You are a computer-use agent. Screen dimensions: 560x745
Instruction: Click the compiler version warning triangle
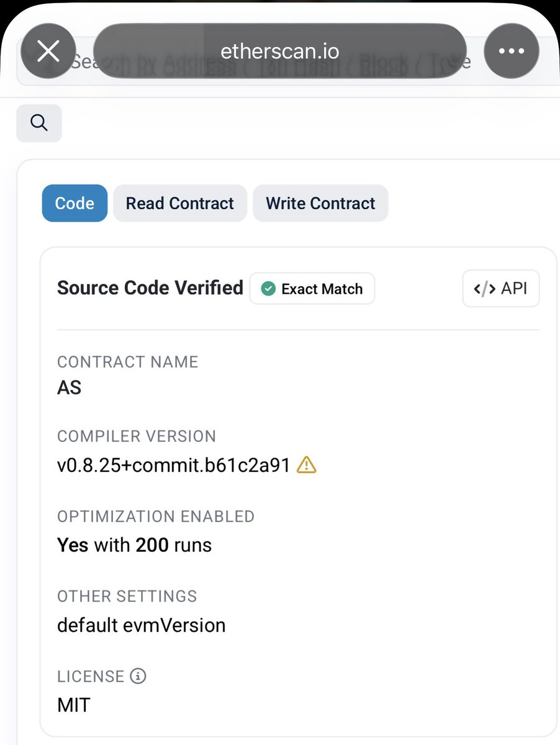[307, 465]
